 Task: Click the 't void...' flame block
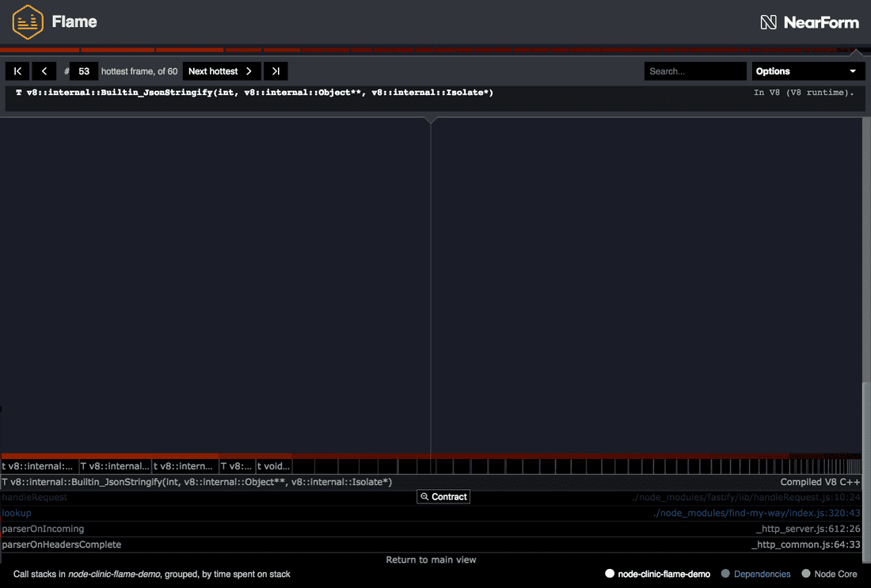click(x=273, y=466)
